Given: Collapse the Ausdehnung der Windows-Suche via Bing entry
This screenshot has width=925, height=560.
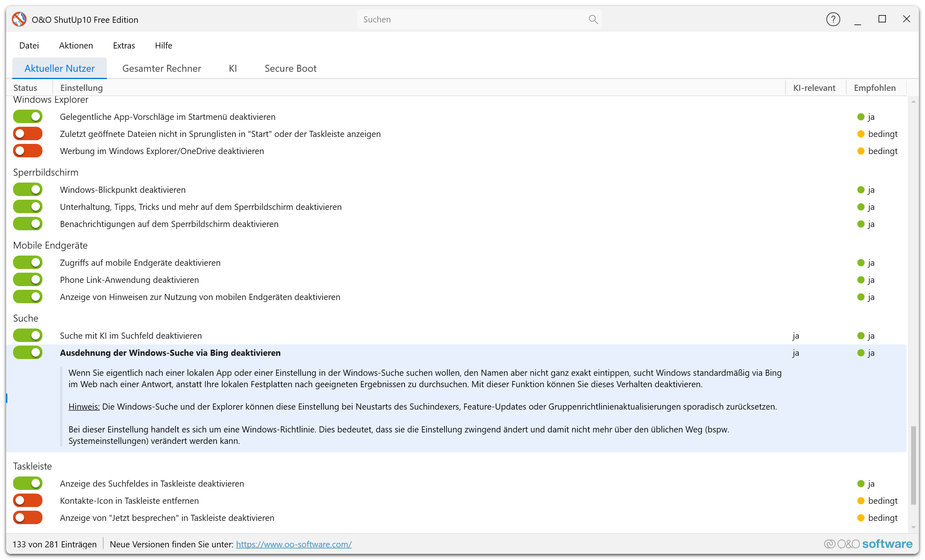Looking at the screenshot, I should coord(170,353).
